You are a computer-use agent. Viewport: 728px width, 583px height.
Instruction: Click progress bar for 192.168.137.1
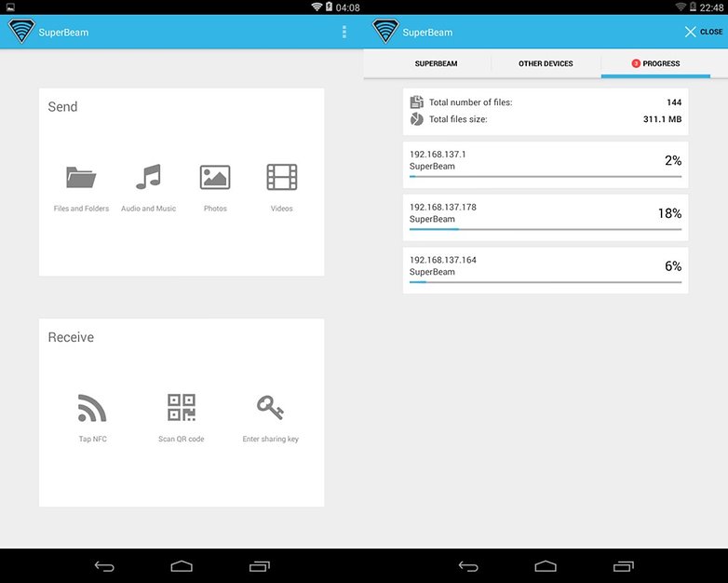click(546, 177)
